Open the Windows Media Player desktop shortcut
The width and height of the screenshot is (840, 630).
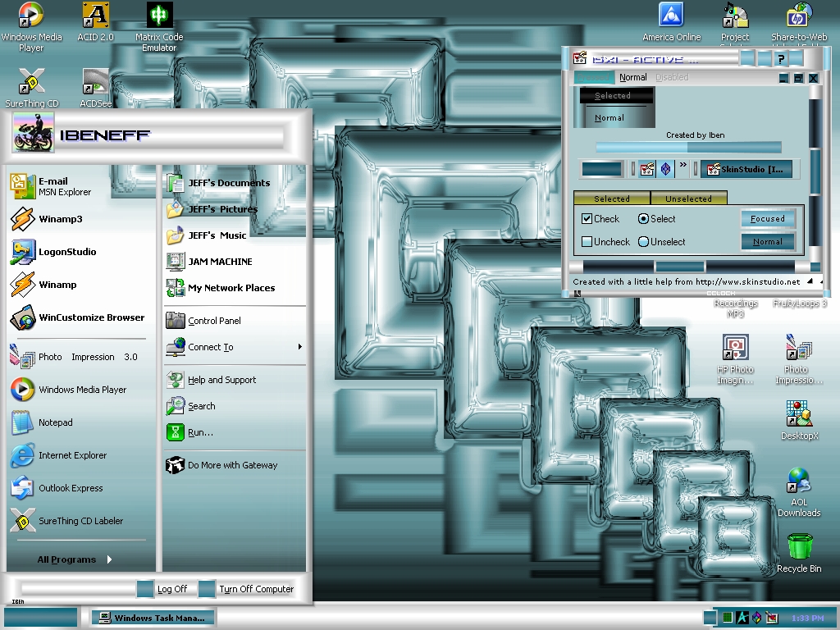click(31, 27)
